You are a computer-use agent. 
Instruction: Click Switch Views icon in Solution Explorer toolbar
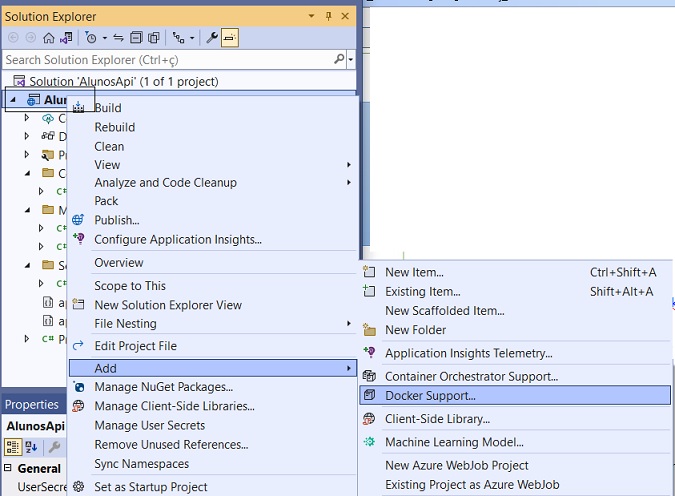click(66, 38)
